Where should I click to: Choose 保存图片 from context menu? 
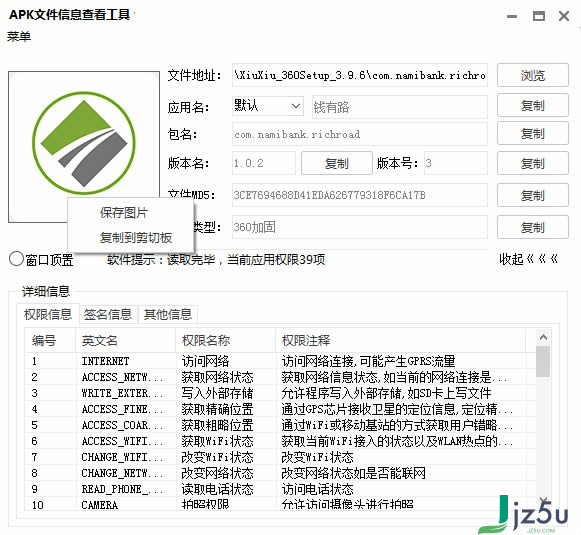point(124,213)
